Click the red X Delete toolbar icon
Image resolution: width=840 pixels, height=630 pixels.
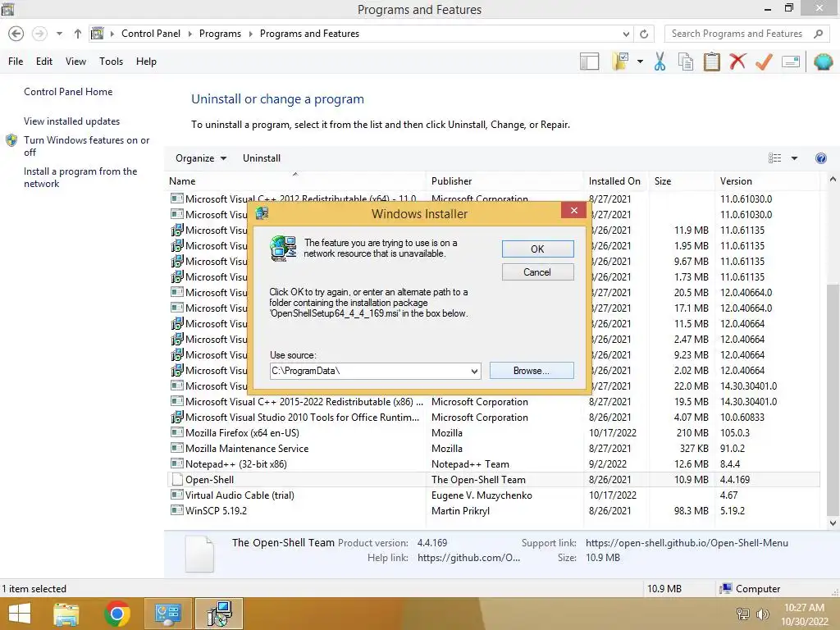(737, 62)
